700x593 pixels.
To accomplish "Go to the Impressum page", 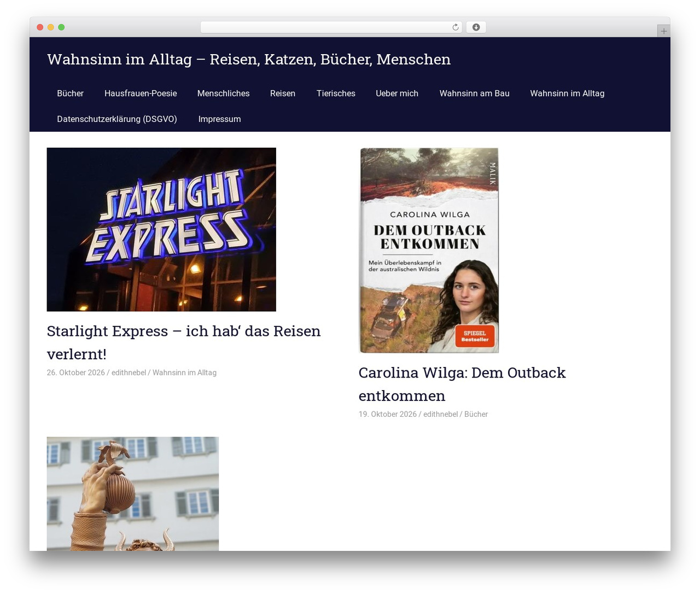I will point(219,119).
